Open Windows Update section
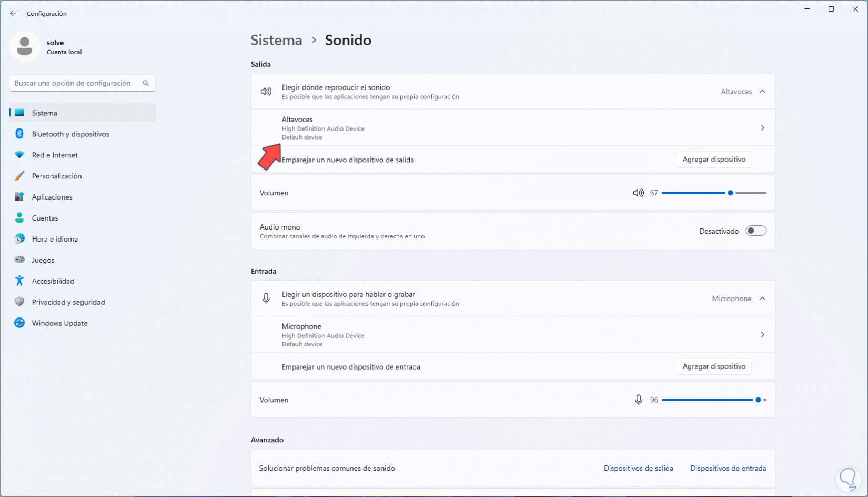Viewport: 868px width, 497px height. [59, 323]
